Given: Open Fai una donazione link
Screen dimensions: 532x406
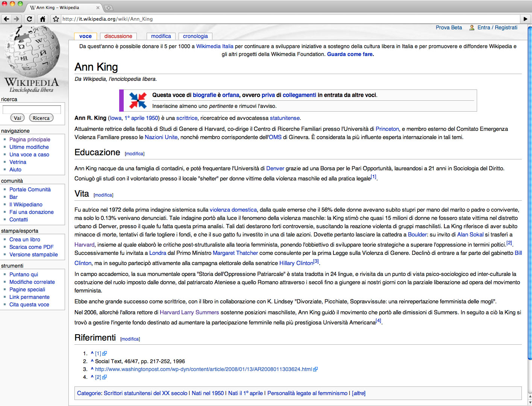Looking at the screenshot, I should 32,212.
